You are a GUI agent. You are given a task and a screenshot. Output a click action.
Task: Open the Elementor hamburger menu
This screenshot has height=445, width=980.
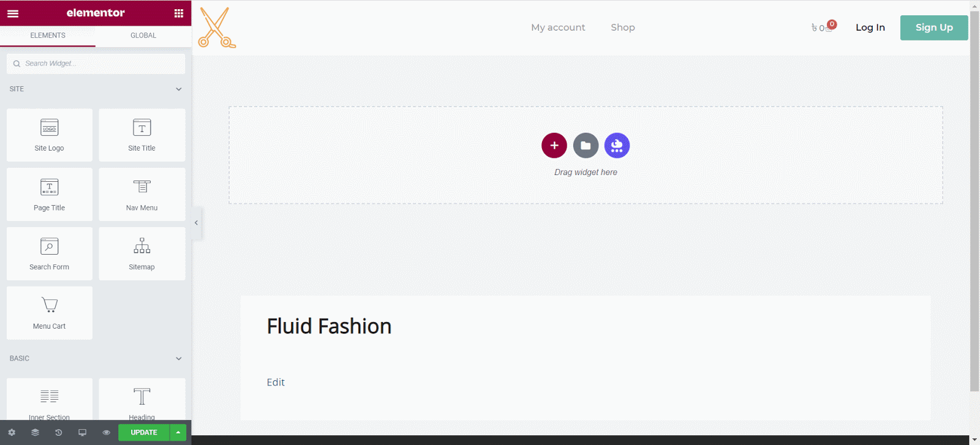click(13, 13)
